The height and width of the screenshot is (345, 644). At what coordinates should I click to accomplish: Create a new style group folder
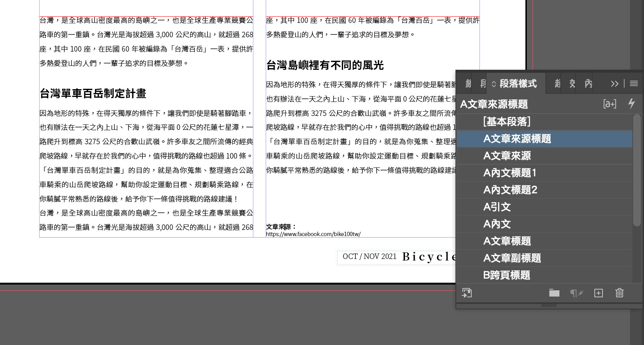click(554, 293)
